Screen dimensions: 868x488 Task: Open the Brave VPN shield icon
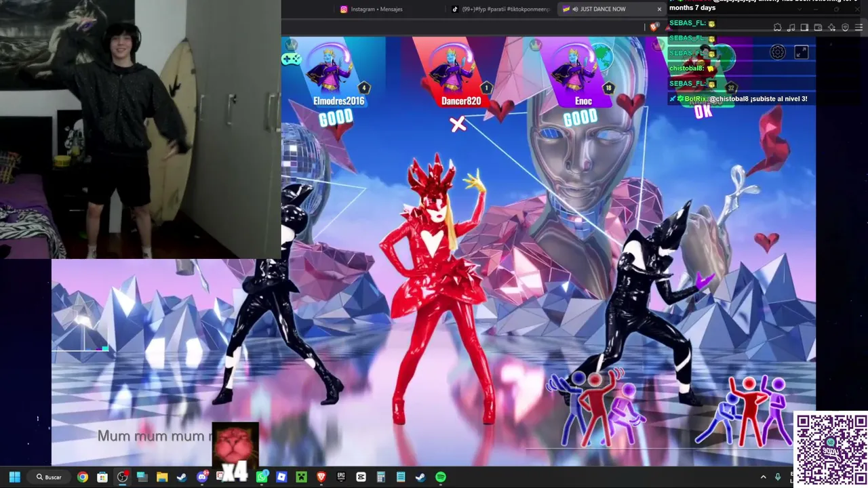pyautogui.click(x=845, y=27)
